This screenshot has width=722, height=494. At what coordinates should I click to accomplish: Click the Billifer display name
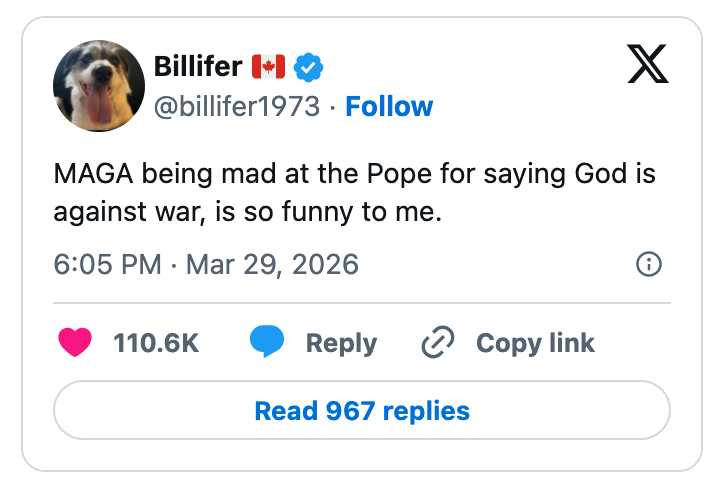point(198,67)
